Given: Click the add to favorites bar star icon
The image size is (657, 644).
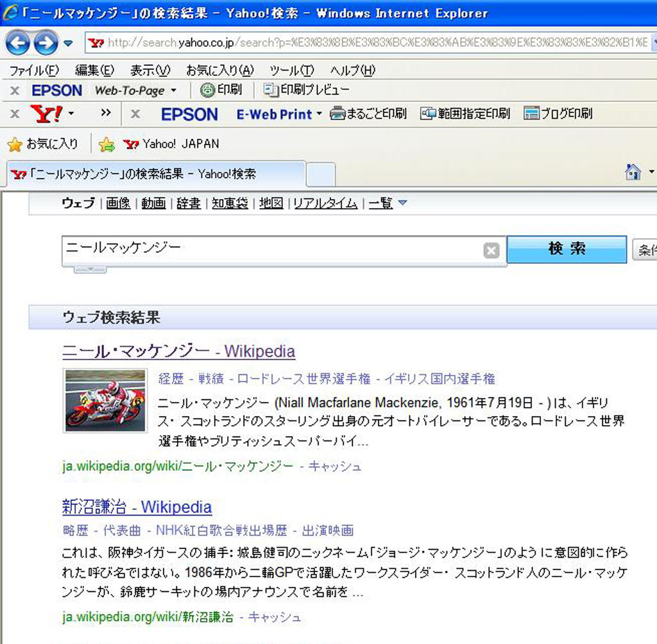Looking at the screenshot, I should (x=107, y=144).
